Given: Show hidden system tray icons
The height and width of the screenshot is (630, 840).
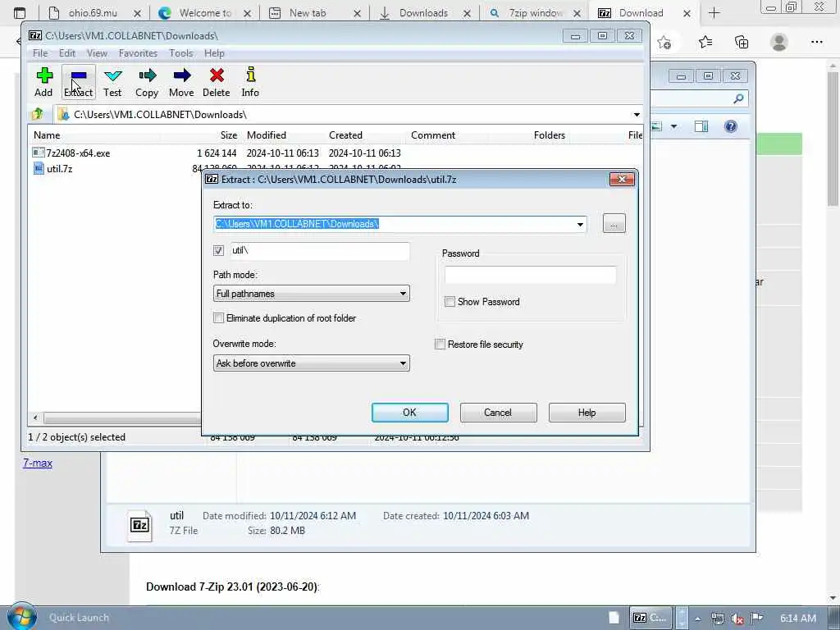Looking at the screenshot, I should tap(697, 619).
